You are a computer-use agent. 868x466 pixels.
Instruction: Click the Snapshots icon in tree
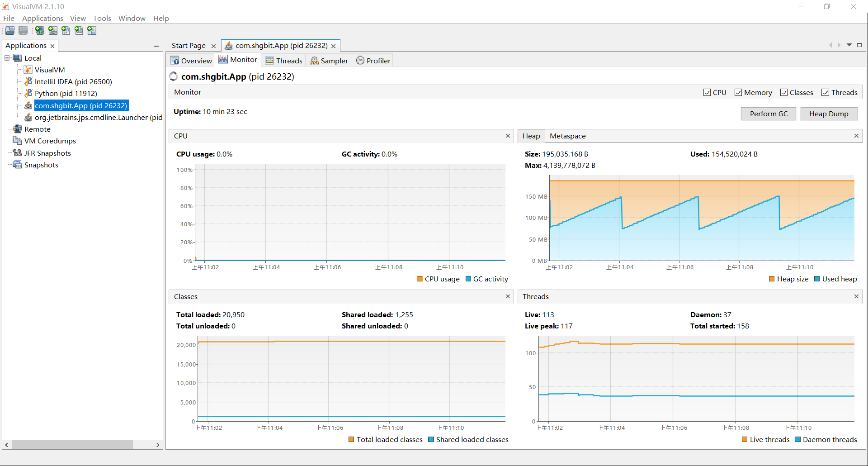18,165
